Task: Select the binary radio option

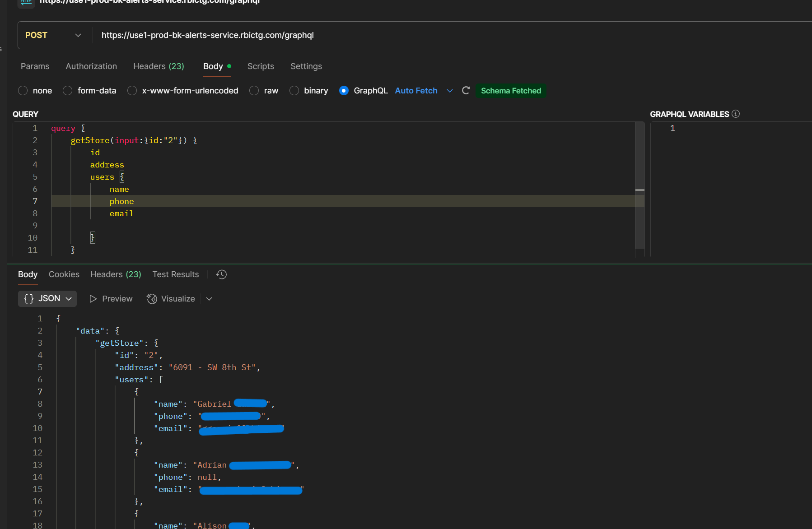Action: (294, 91)
